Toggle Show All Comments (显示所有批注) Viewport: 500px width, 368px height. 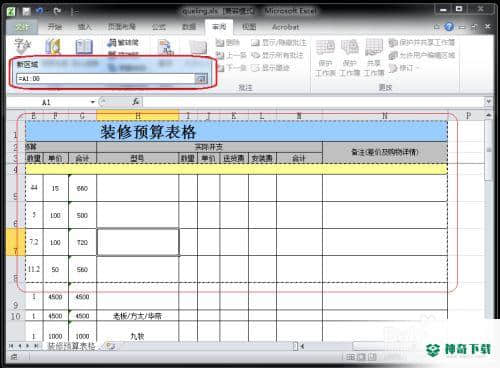tap(278, 55)
